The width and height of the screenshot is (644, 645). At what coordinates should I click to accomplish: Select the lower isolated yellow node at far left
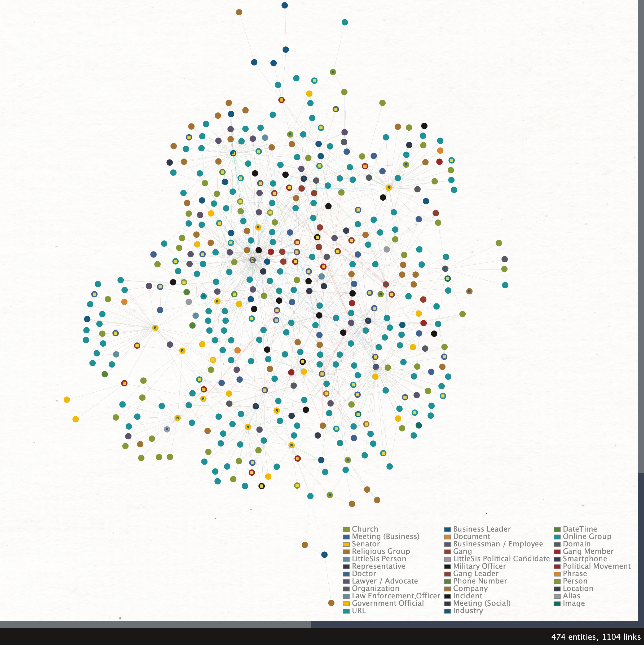click(x=76, y=419)
